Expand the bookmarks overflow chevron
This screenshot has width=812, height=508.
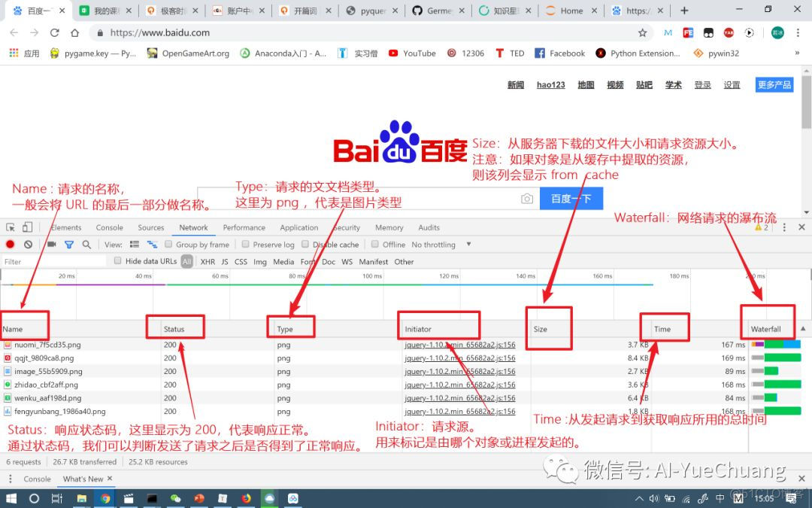point(797,53)
